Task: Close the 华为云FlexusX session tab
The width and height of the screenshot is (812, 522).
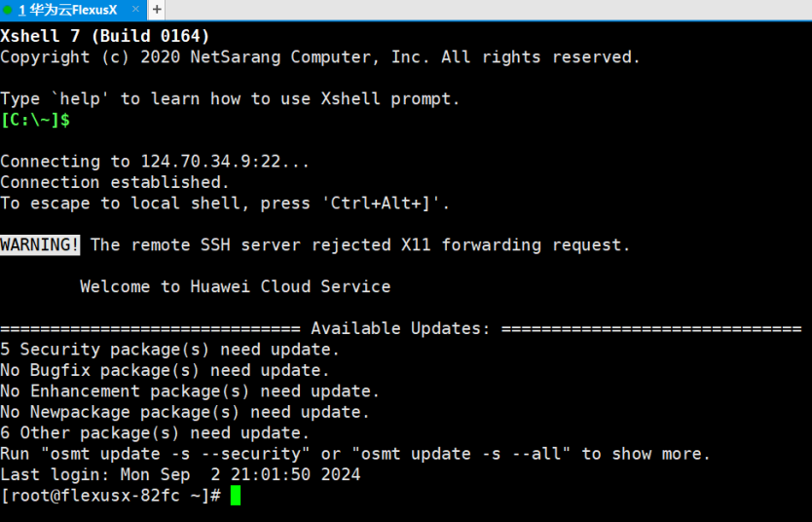Action: click(135, 9)
